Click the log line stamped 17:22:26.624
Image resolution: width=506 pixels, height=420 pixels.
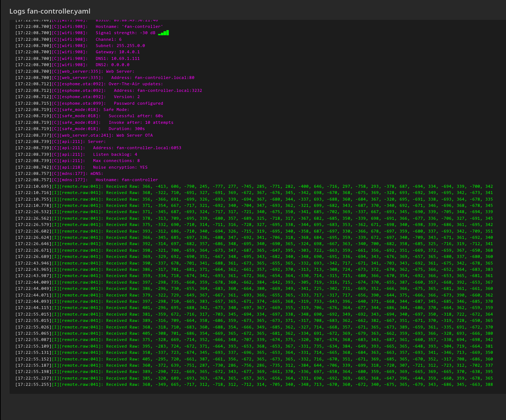click(254, 237)
